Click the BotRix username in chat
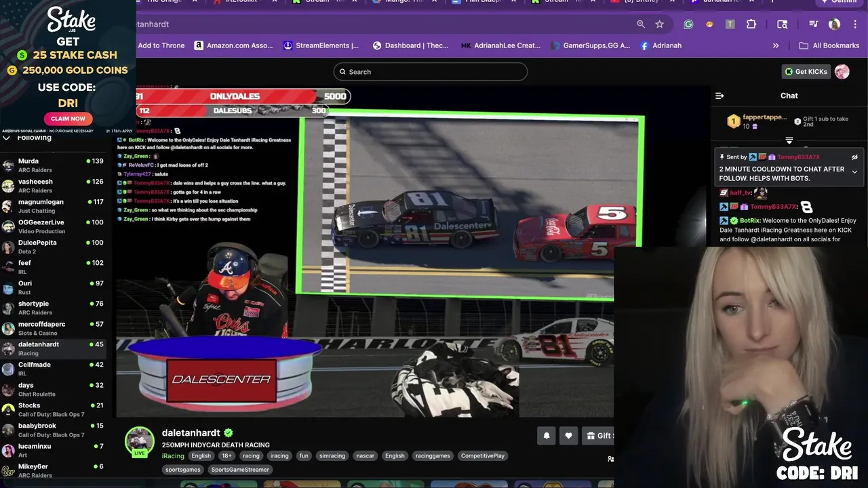Screen dimensions: 868x488 [x=749, y=220]
